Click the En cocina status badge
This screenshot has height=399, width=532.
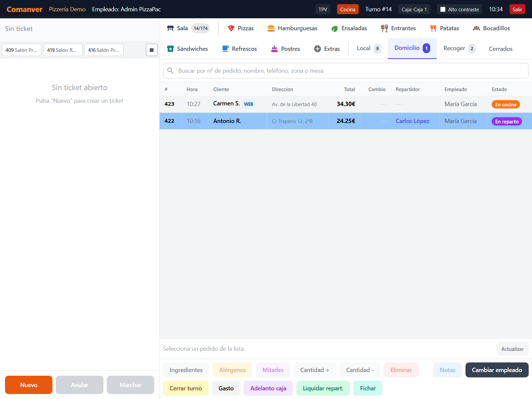(x=505, y=104)
